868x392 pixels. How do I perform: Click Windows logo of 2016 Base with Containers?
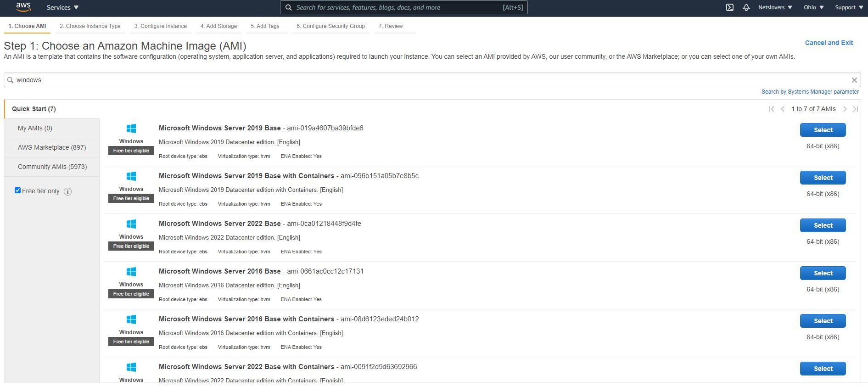131,319
